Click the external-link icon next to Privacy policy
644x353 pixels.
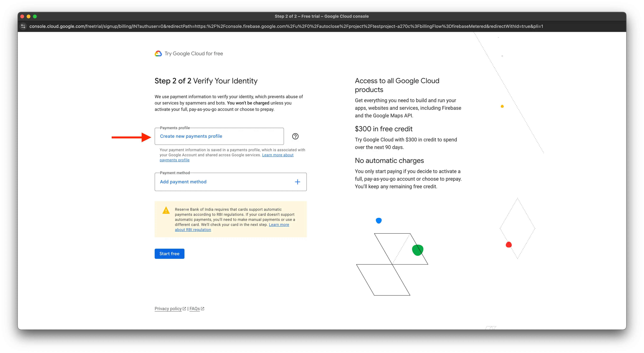coord(184,309)
